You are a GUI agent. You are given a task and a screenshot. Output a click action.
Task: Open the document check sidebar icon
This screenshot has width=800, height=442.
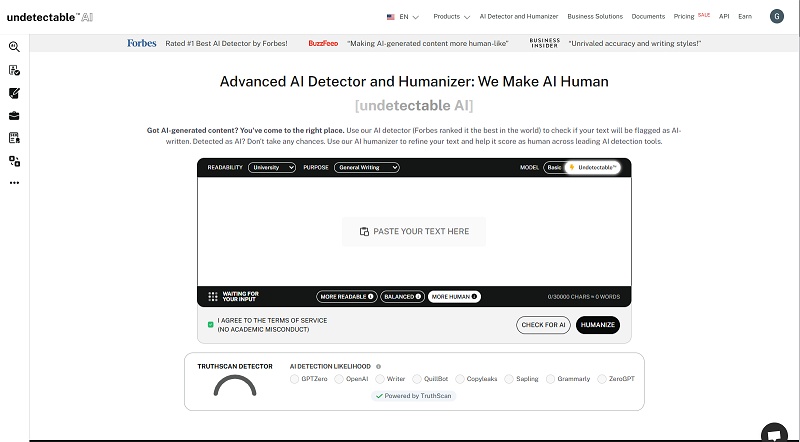pyautogui.click(x=14, y=70)
